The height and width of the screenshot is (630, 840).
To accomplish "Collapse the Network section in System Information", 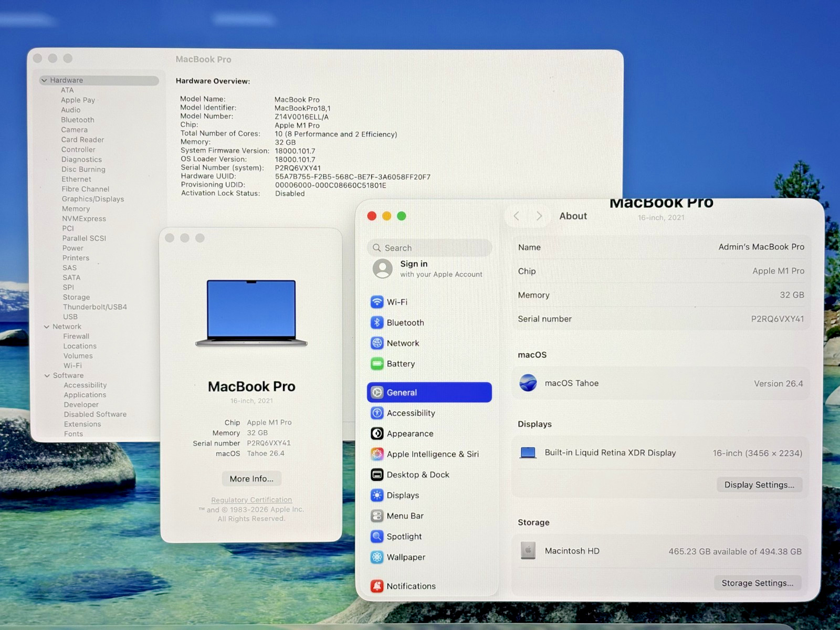I will point(47,327).
